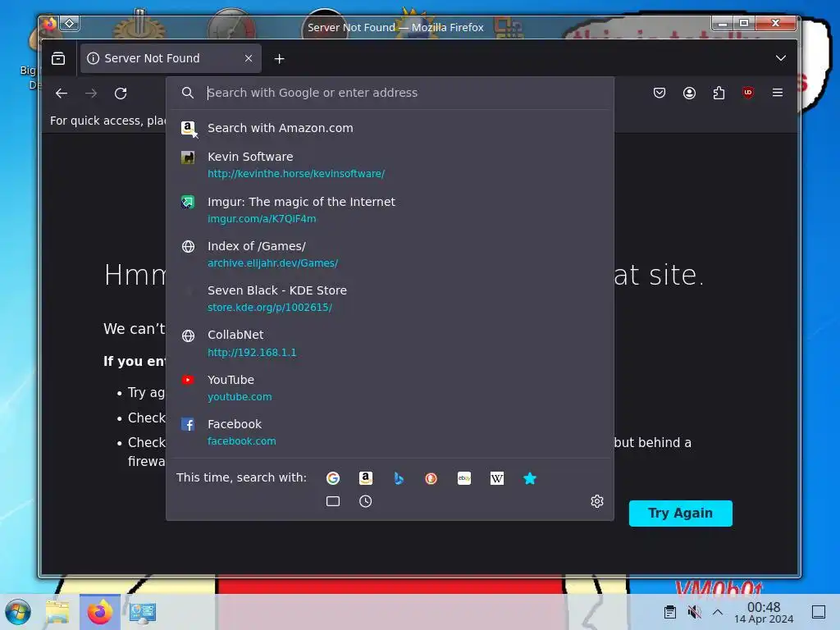Image resolution: width=840 pixels, height=630 pixels.
Task: Toggle muted volume tray icon
Action: point(694,612)
